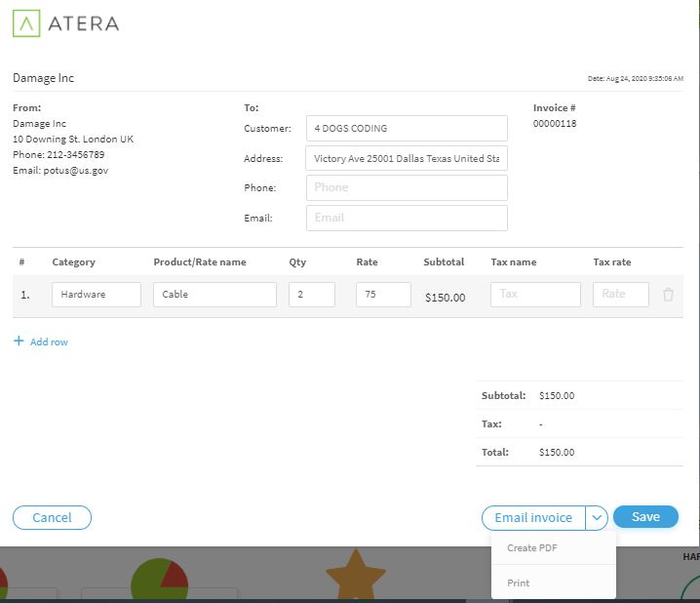
Task: Click the row subtotal $150.00
Action: click(x=446, y=298)
